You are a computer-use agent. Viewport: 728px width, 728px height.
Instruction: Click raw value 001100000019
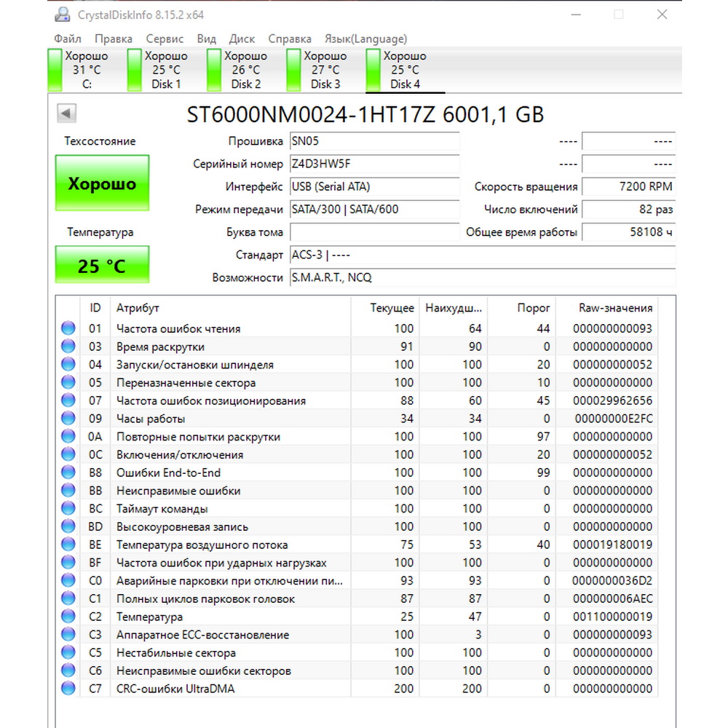click(612, 617)
